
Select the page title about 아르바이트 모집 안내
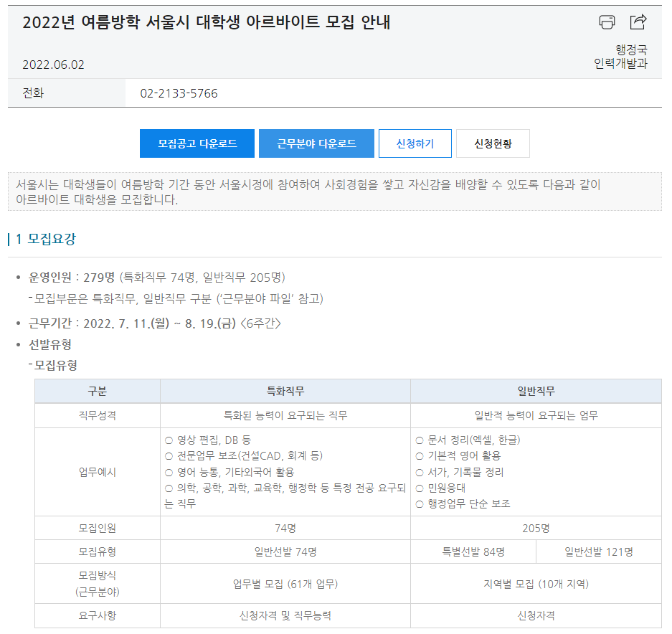tap(206, 22)
